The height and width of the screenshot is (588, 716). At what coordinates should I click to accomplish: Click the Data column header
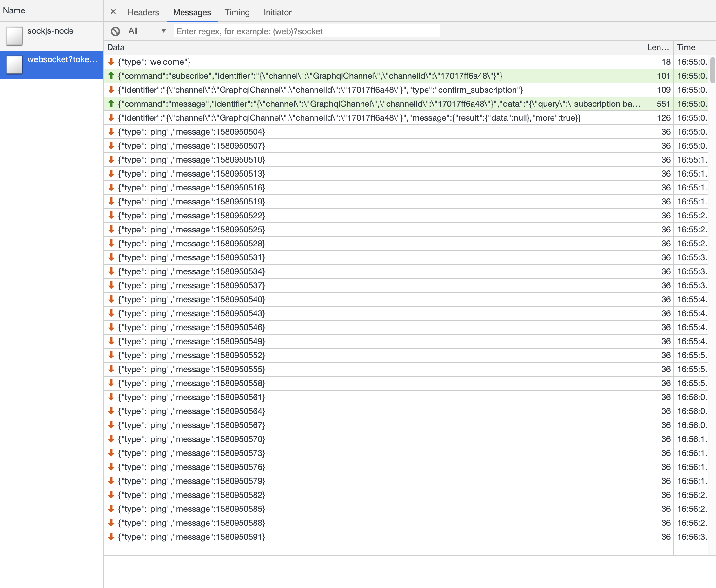coord(116,47)
